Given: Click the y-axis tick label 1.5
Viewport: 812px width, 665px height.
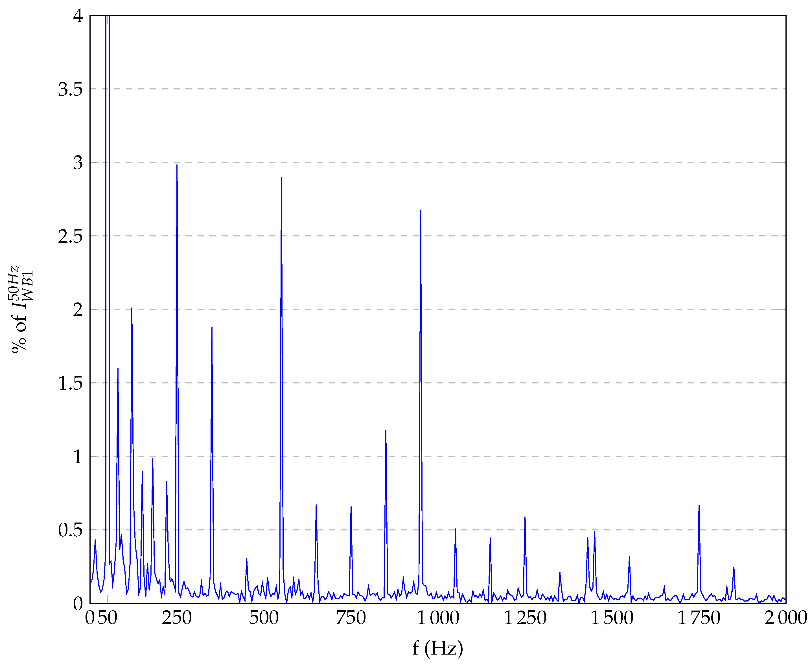Looking at the screenshot, I should 71,383.
